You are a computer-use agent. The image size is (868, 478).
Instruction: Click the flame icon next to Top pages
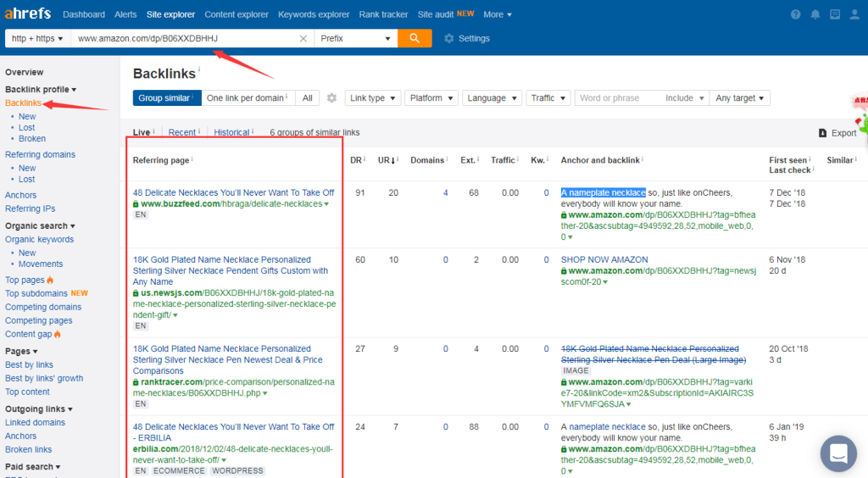pyautogui.click(x=50, y=280)
